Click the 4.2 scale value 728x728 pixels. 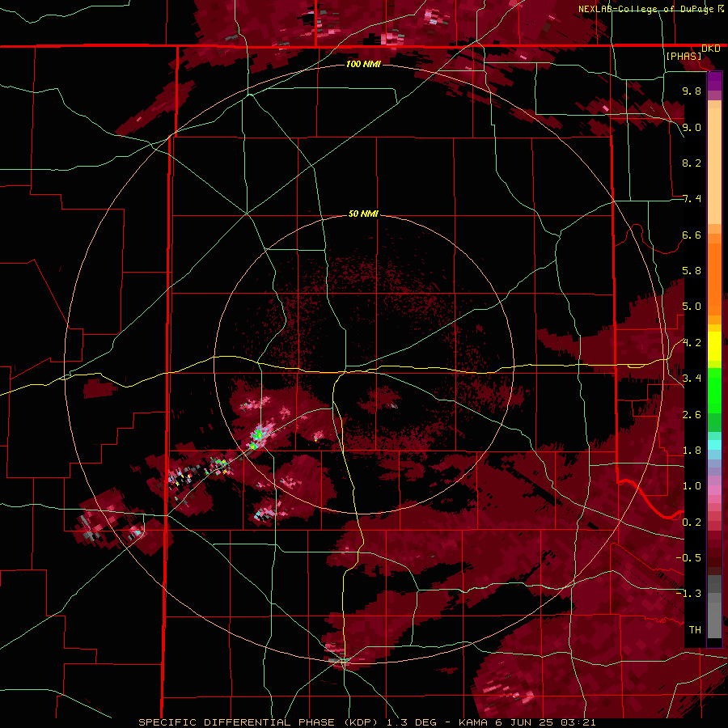click(x=692, y=343)
